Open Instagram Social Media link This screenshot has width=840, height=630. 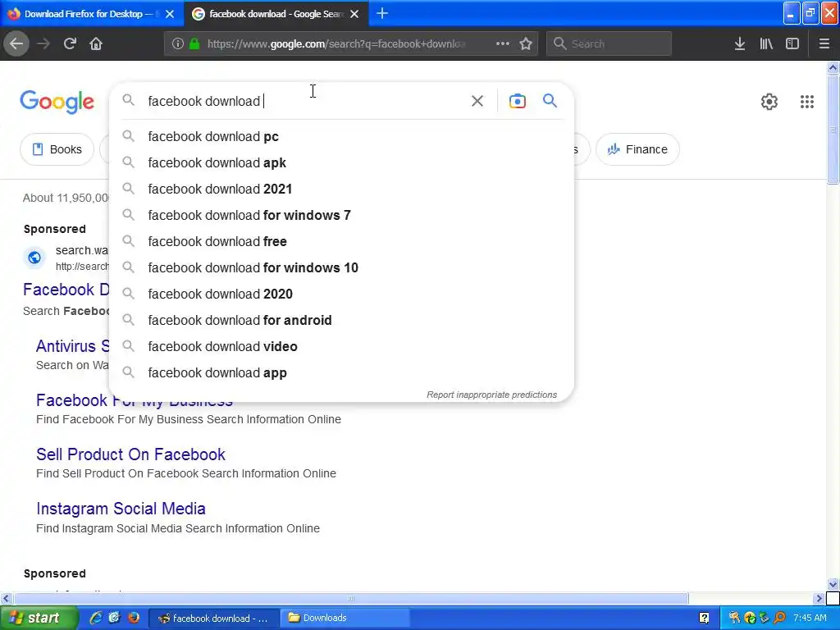tap(121, 509)
